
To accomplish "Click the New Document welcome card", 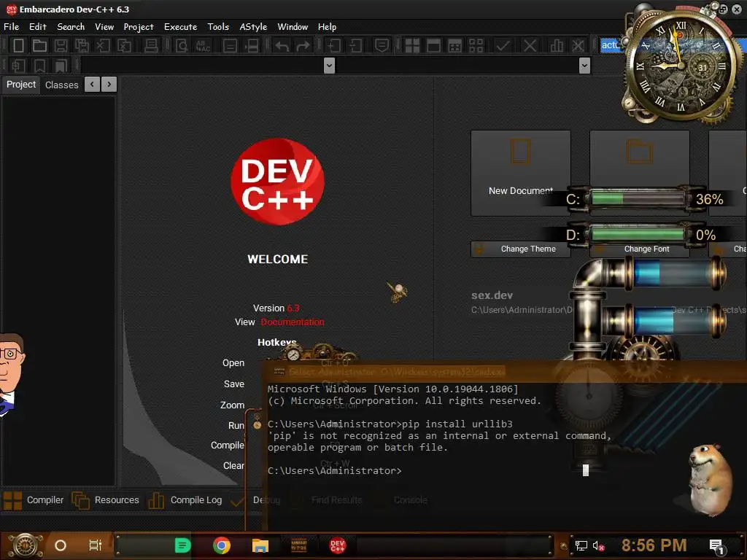I will tap(520, 173).
